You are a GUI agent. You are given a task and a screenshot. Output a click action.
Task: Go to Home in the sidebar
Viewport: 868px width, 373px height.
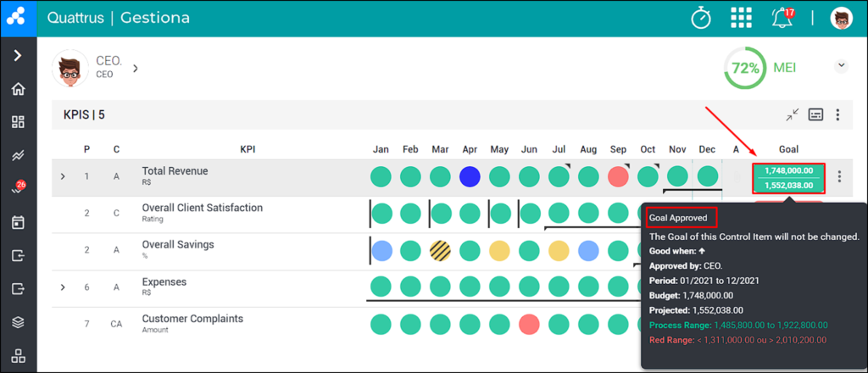[x=19, y=89]
